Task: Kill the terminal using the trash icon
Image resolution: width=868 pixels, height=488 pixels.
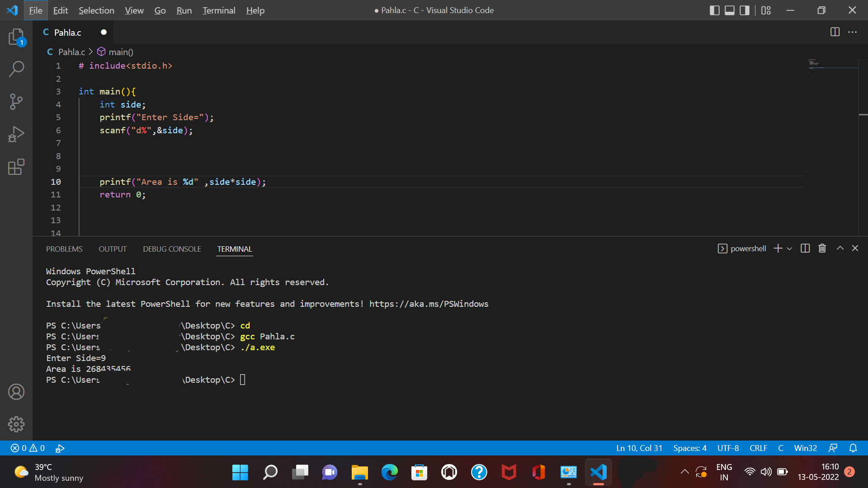Action: 822,248
